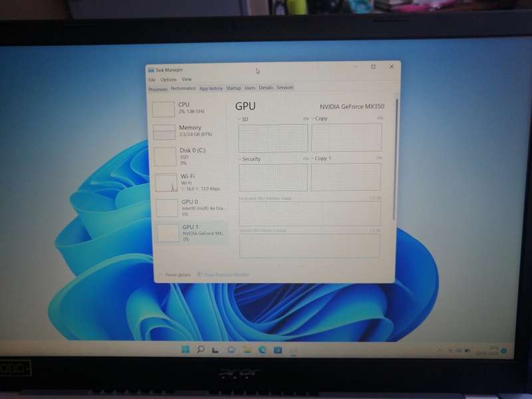Click the Memory mini graph thumbnail
Image resolution: width=532 pixels, height=399 pixels.
tap(164, 132)
